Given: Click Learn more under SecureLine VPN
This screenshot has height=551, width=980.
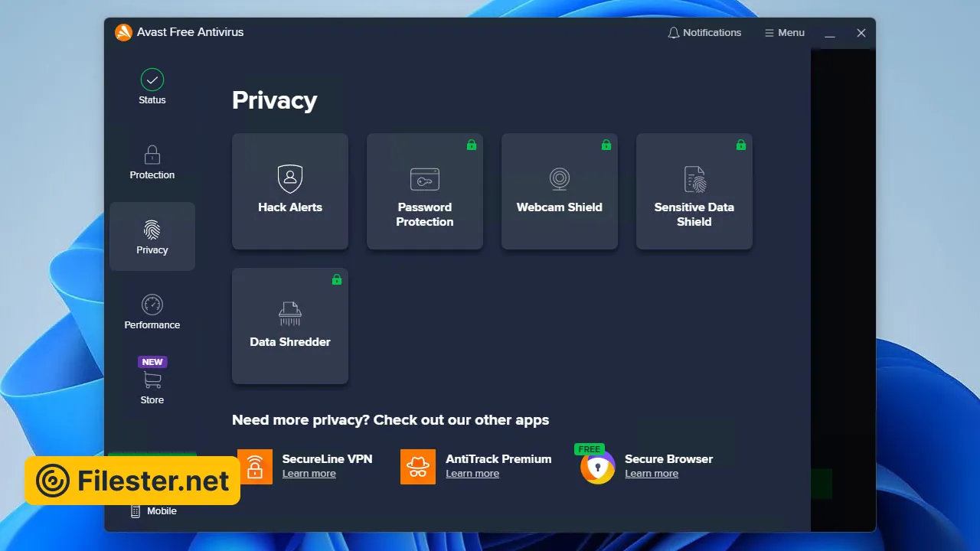Looking at the screenshot, I should (309, 474).
